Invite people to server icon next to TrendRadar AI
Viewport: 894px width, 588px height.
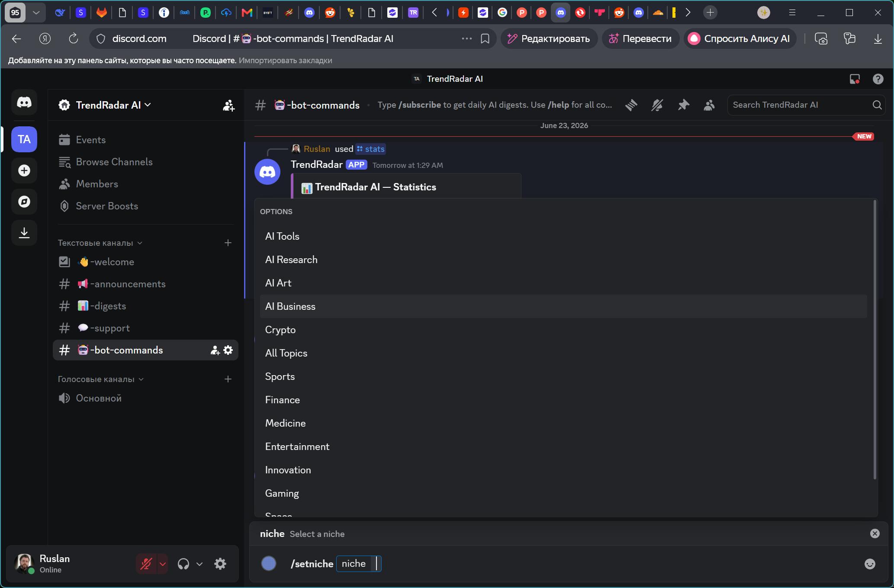228,105
